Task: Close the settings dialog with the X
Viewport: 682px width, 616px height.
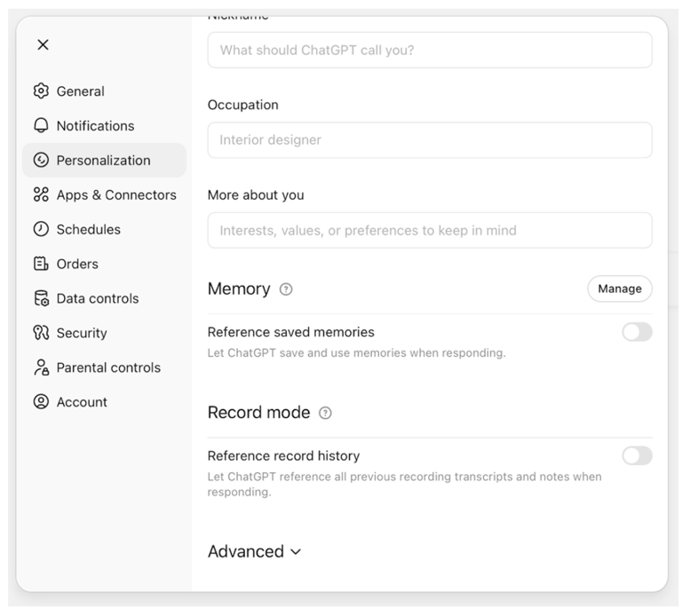Action: [43, 44]
